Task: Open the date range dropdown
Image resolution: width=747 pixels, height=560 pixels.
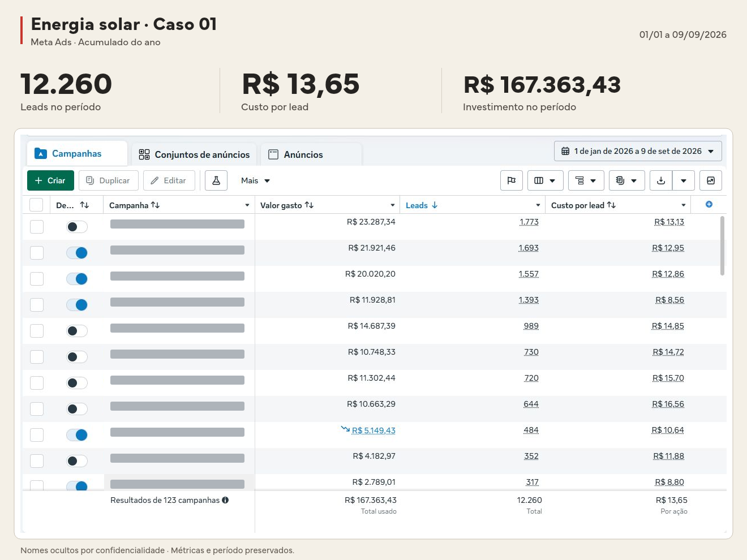Action: coord(638,151)
